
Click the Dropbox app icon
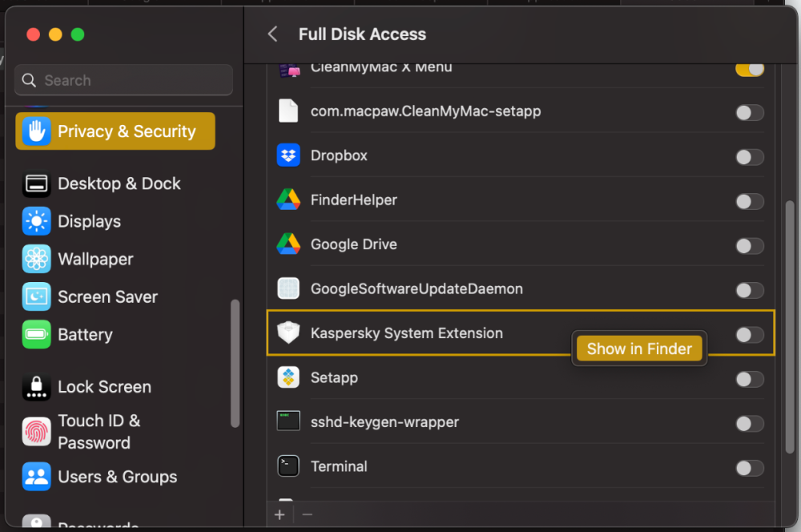click(x=288, y=155)
